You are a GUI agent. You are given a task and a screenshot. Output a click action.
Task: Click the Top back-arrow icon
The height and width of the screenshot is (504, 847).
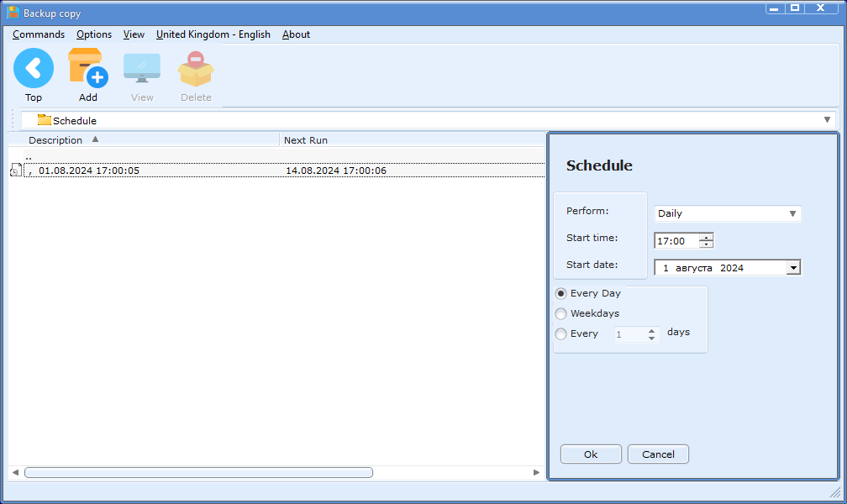(34, 69)
